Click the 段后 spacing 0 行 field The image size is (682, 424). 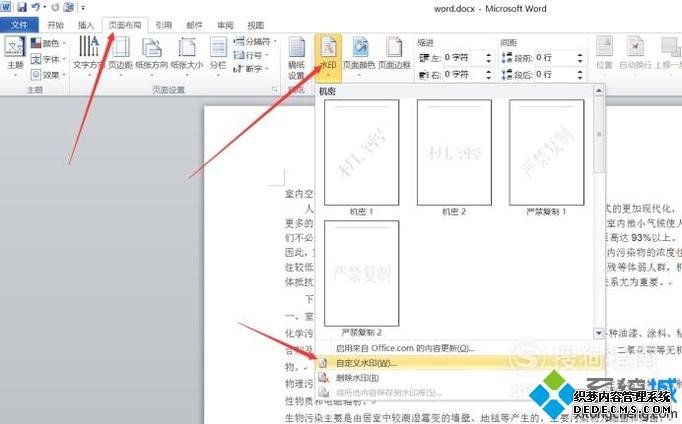click(x=555, y=74)
